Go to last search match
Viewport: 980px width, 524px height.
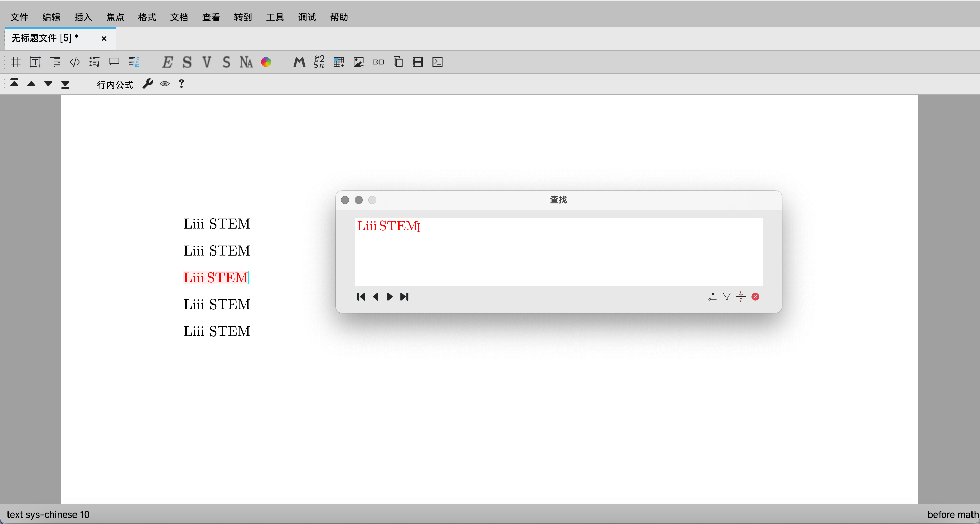point(404,297)
